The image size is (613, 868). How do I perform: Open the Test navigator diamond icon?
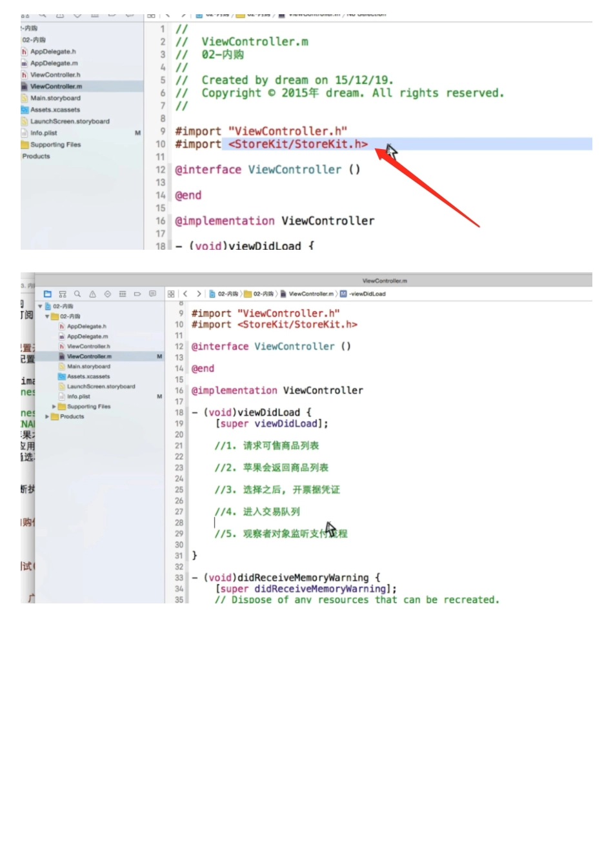(107, 294)
